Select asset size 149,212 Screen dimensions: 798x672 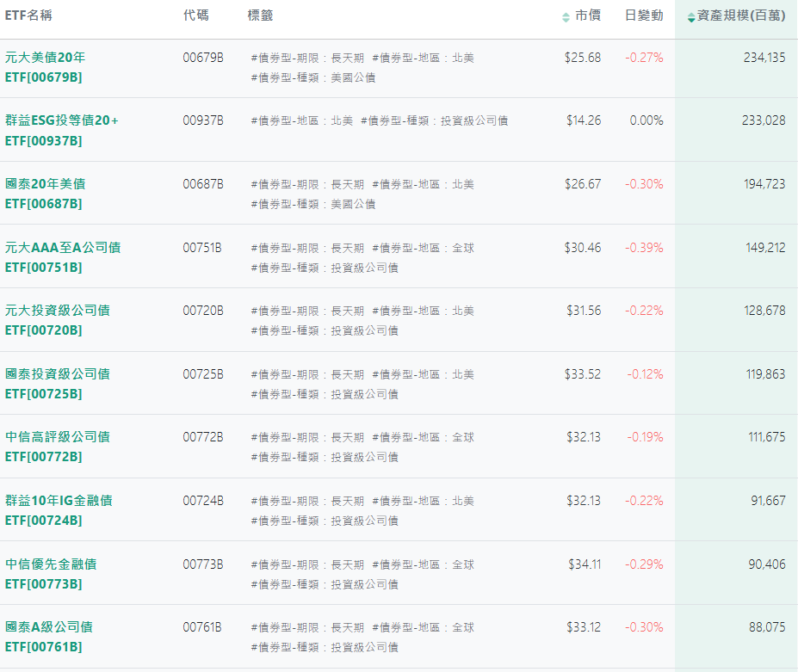coord(765,248)
